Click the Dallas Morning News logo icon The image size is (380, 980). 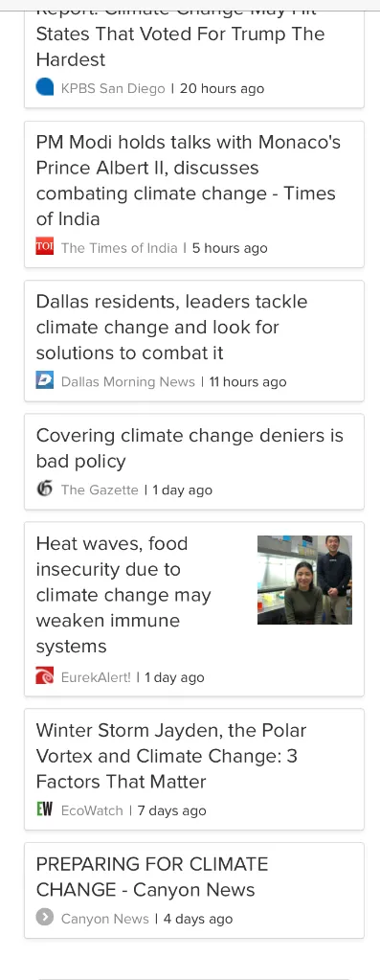pyautogui.click(x=44, y=380)
